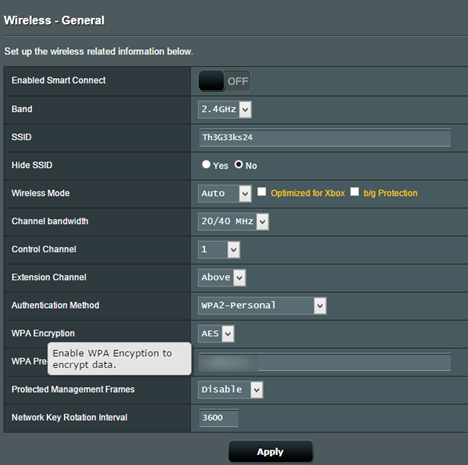Viewport: 468px width, 465px height.
Task: Click the WPA Pre-Shared Key field
Action: coord(325,362)
